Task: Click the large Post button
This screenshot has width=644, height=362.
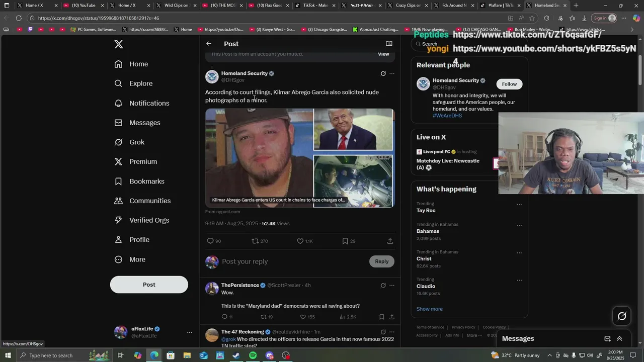Action: click(149, 285)
